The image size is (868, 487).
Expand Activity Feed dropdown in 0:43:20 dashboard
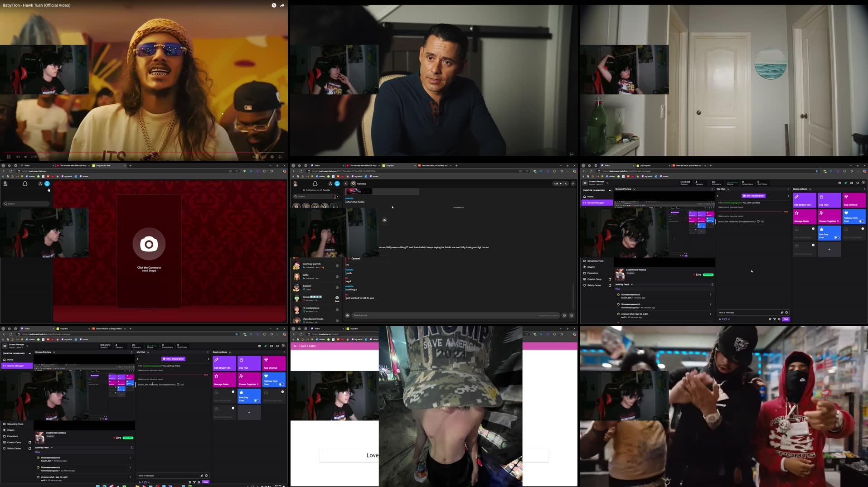click(51, 448)
